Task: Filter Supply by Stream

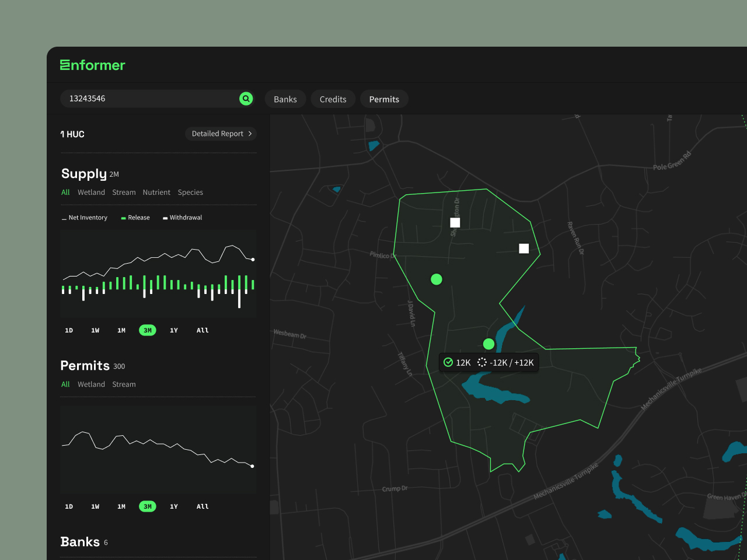Action: (124, 192)
